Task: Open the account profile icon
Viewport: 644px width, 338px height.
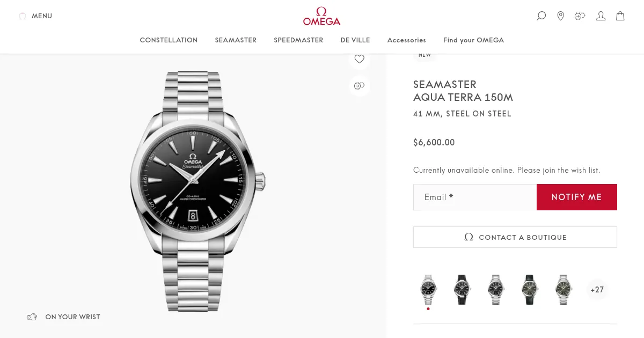Action: [601, 16]
